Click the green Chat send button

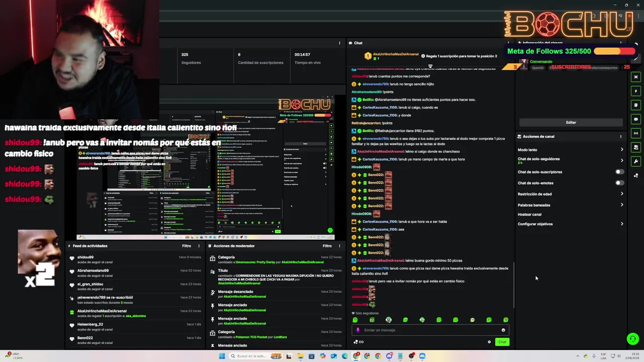point(502,342)
